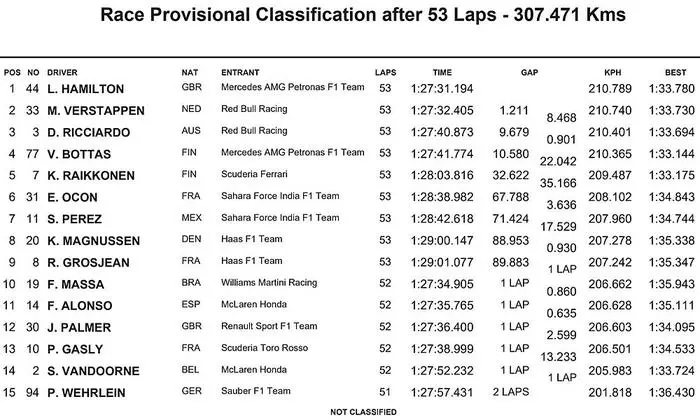The image size is (700, 420).
Task: Click the Race Provisional Classification title
Action: coord(350,16)
